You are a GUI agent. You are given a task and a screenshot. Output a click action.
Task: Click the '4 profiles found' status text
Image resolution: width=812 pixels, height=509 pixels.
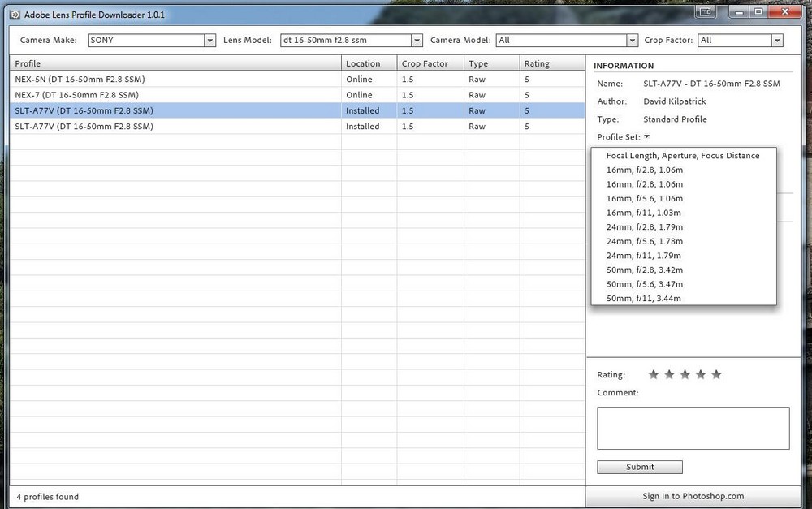tap(48, 497)
